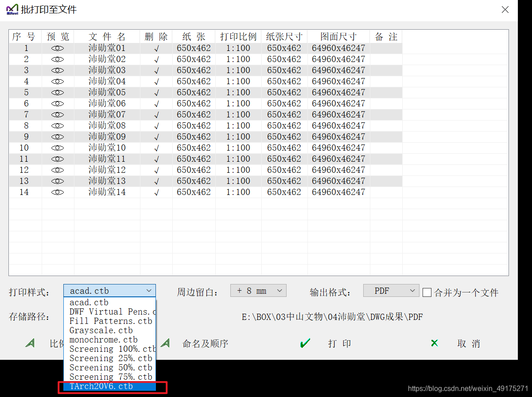
Task: Preview file 沛勋堂14 via eye icon
Action: click(x=58, y=192)
